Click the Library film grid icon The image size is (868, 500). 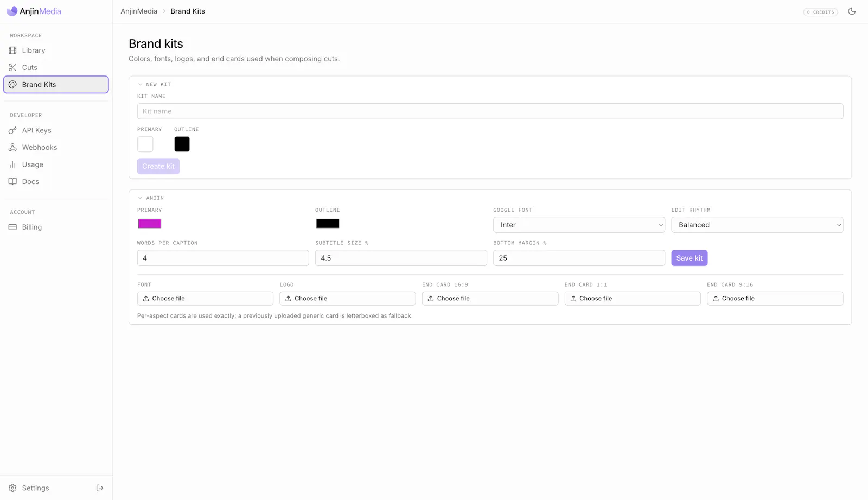point(12,50)
